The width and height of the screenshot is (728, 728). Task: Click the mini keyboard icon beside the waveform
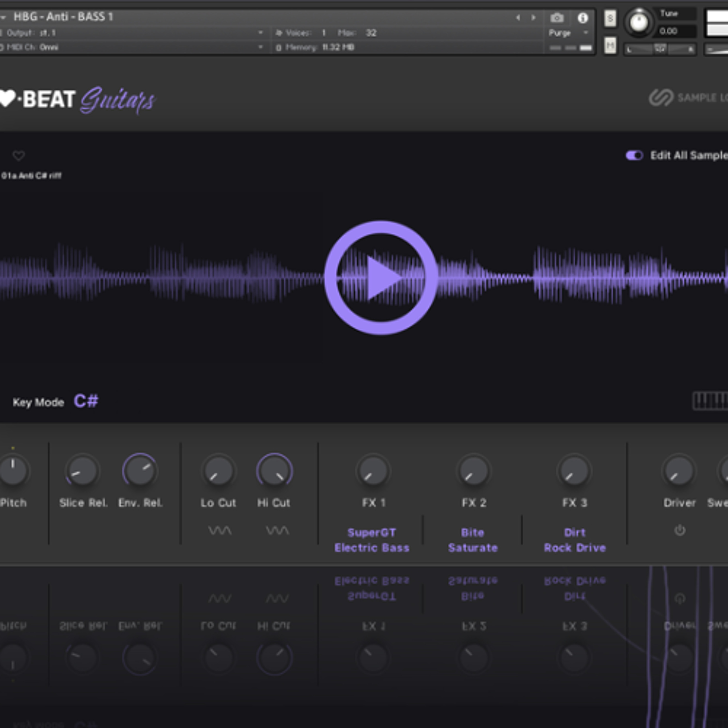(710, 401)
